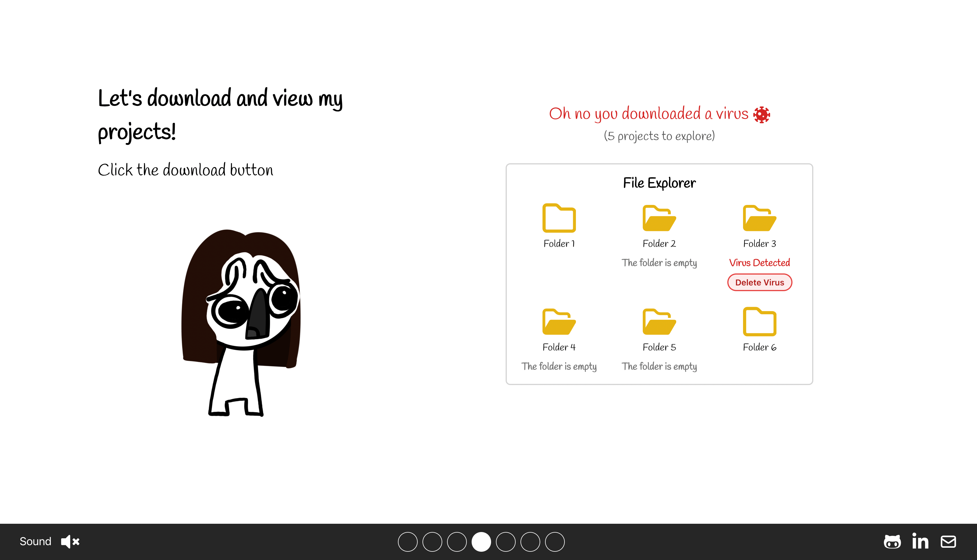Screen dimensions: 977x560
Task: Jump to the last page dot
Action: coord(555,541)
